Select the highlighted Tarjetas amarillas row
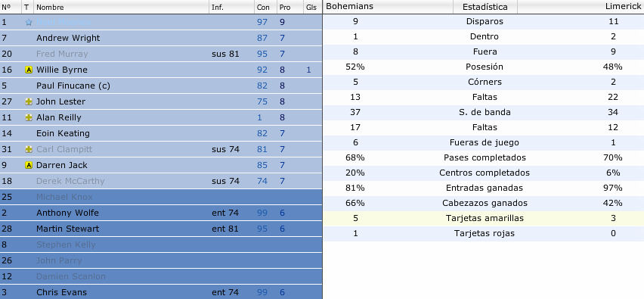 (484, 219)
